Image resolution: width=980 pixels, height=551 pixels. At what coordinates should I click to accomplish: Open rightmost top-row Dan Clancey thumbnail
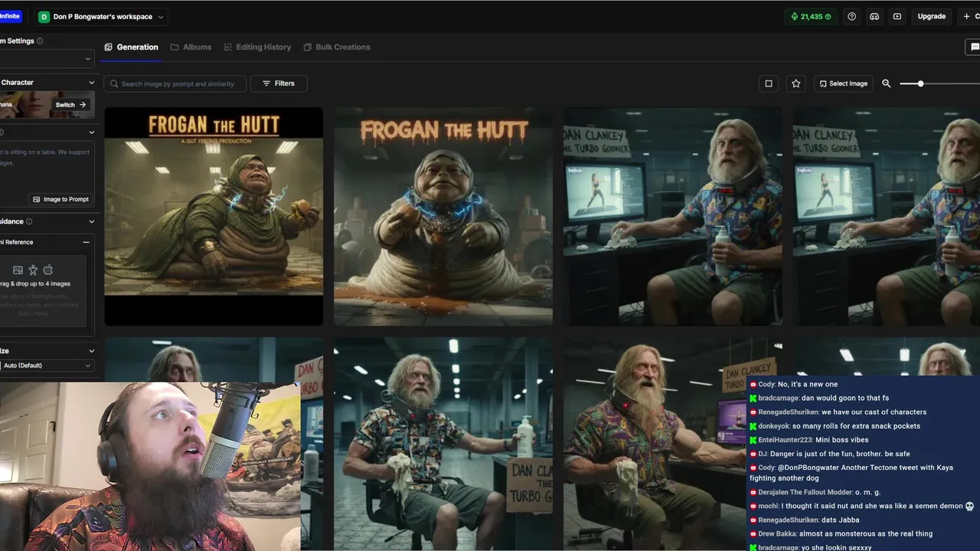coord(887,216)
